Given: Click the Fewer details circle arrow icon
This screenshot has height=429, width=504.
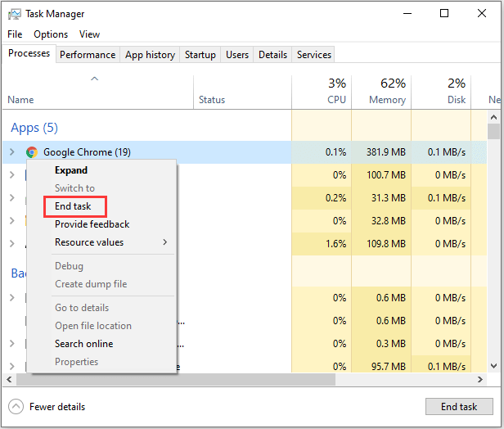Looking at the screenshot, I should click(16, 407).
